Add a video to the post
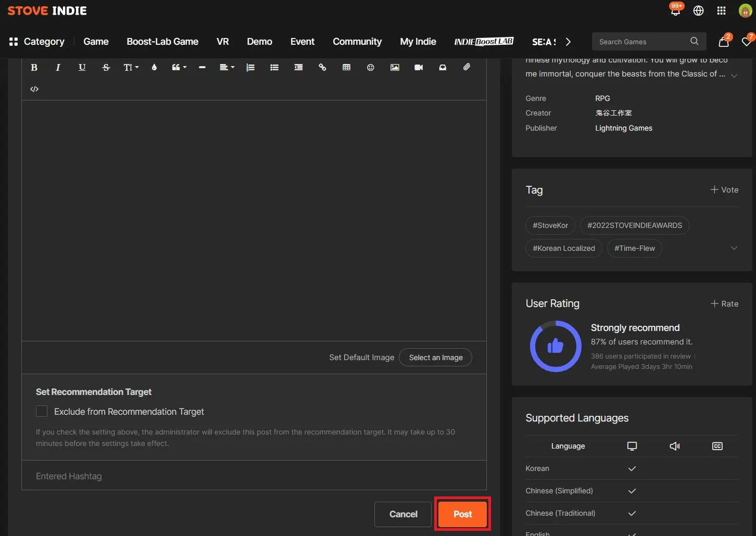 [x=419, y=67]
